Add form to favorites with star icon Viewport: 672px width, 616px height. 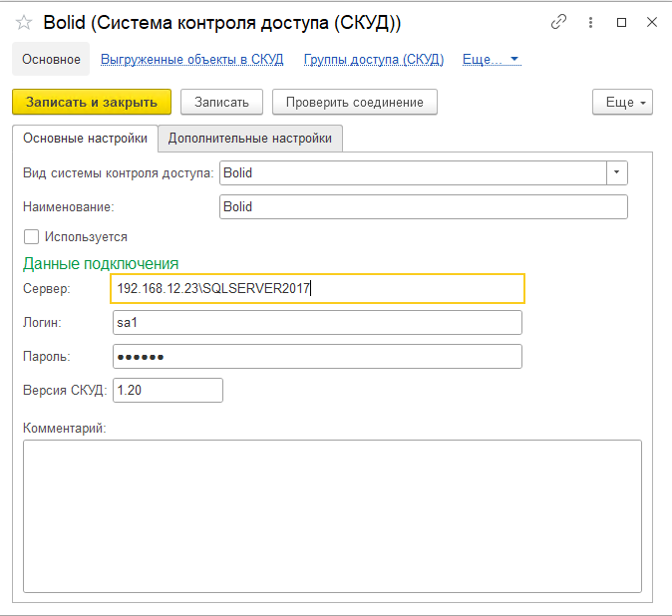click(x=24, y=22)
